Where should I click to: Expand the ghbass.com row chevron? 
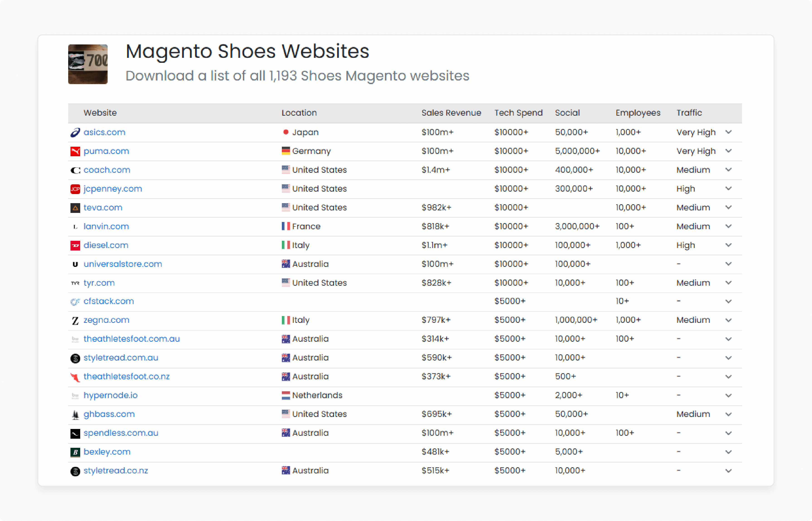(x=728, y=414)
